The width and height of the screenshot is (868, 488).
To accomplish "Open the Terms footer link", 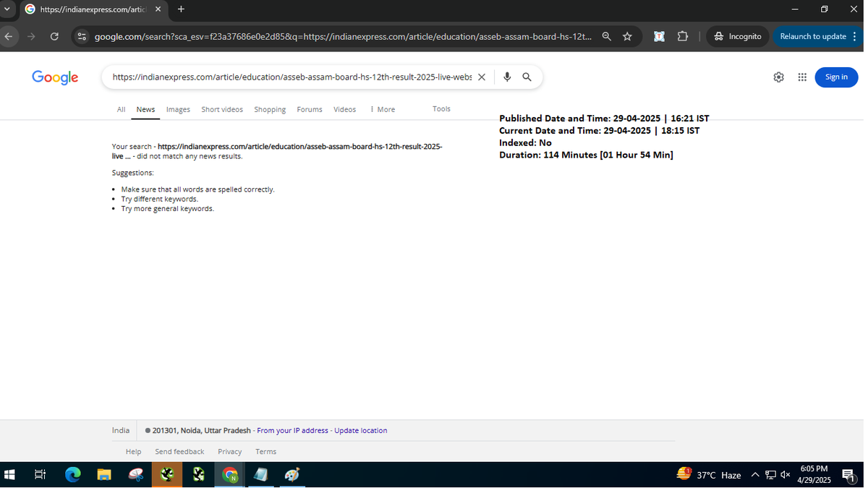I will (265, 451).
